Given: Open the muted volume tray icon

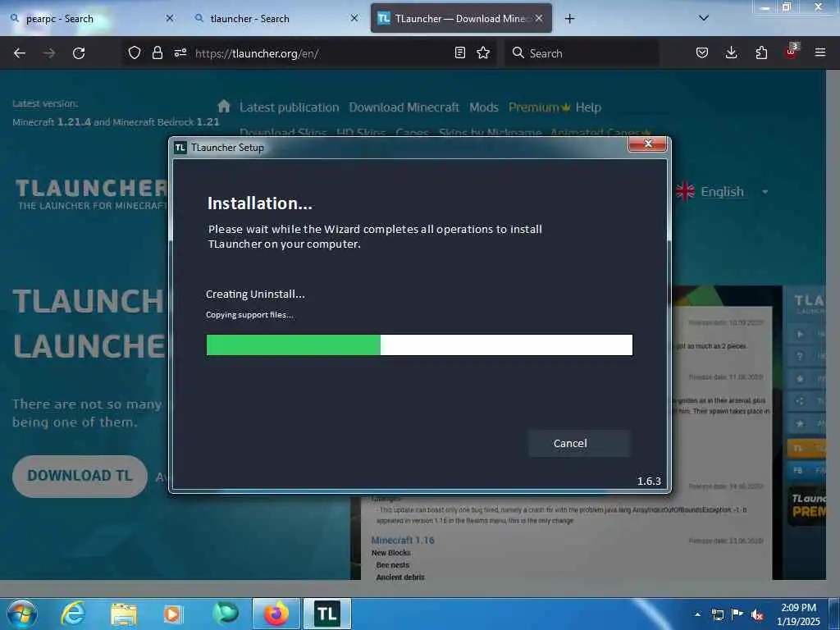Looking at the screenshot, I should (x=757, y=615).
